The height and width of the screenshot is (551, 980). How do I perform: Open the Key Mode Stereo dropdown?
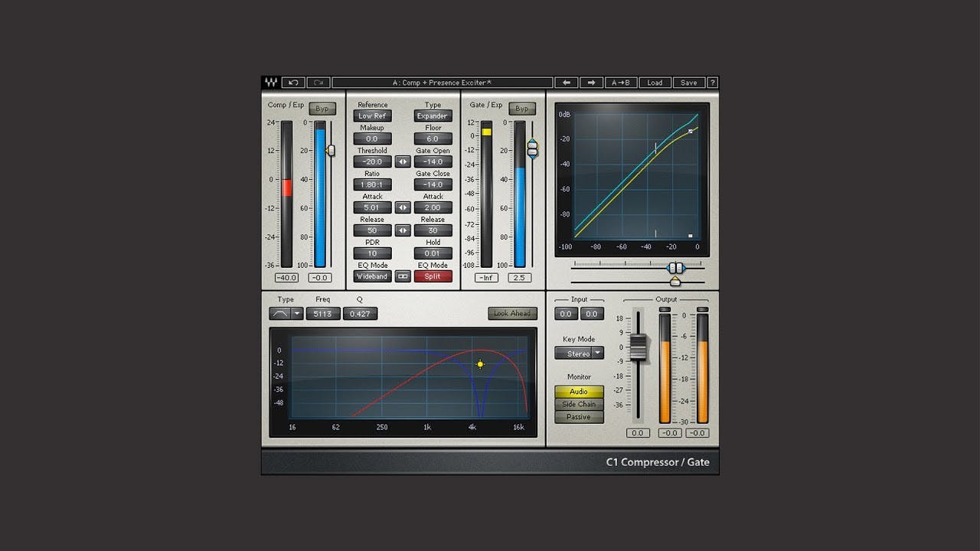[579, 353]
